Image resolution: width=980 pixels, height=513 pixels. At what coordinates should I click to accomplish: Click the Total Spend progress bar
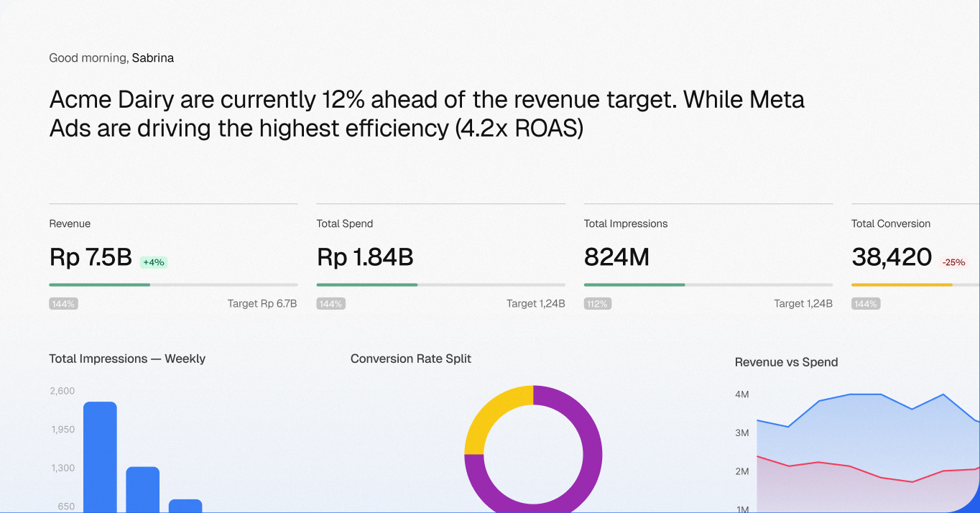point(440,285)
